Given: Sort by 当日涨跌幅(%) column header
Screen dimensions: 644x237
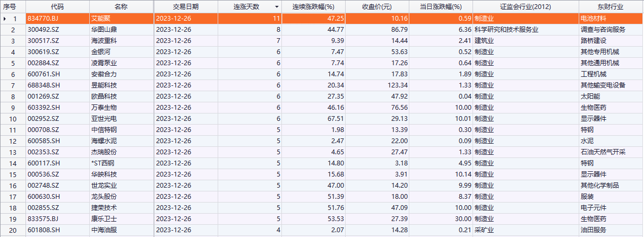Looking at the screenshot, I should pyautogui.click(x=441, y=6).
